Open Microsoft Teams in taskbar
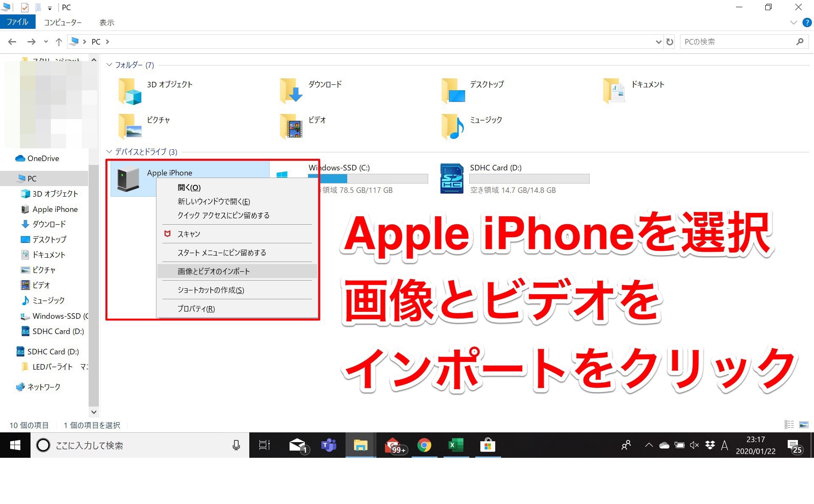814x504 pixels. click(x=329, y=445)
